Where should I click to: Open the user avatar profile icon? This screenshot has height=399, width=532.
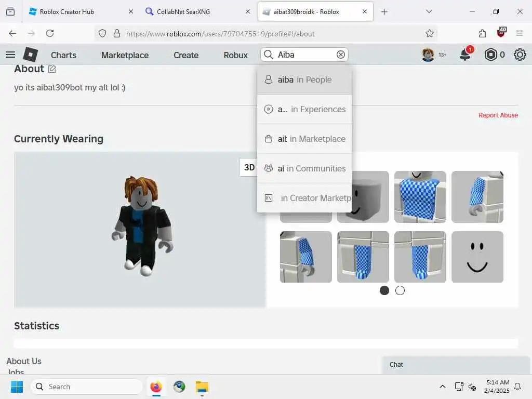428,55
